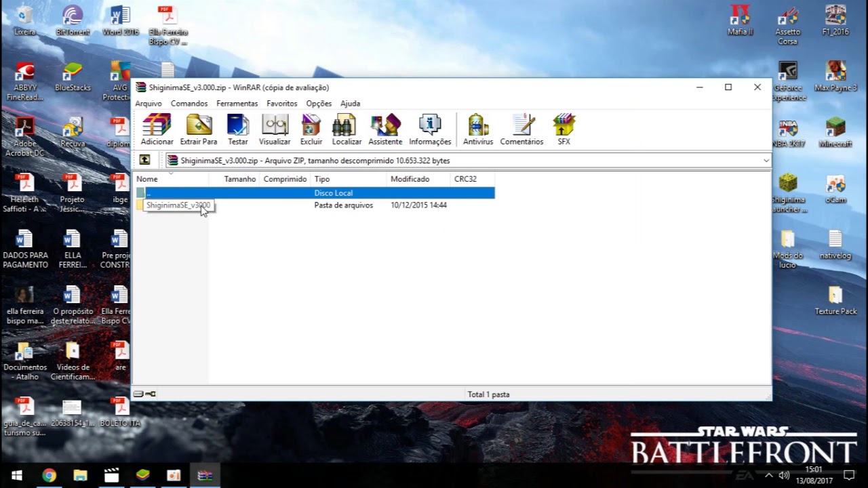Open the Ajuda menu
868x488 pixels.
(350, 104)
